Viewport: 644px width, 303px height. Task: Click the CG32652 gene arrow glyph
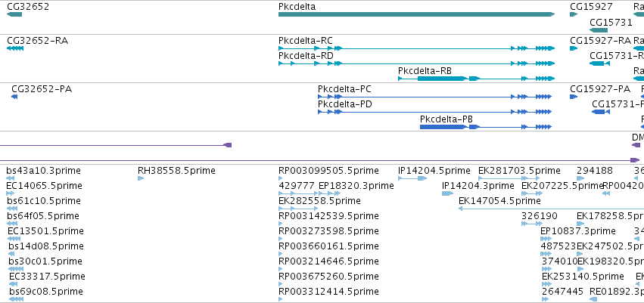(x=14, y=14)
